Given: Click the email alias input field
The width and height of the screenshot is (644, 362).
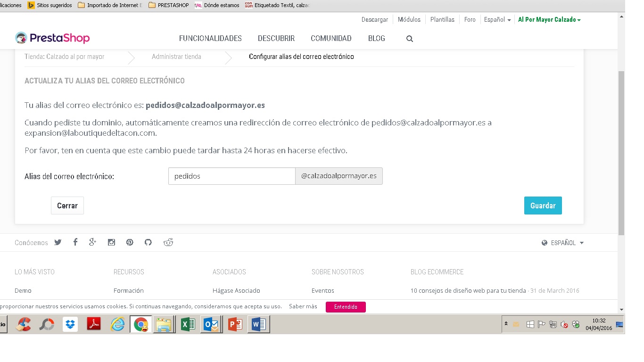Looking at the screenshot, I should pyautogui.click(x=232, y=176).
